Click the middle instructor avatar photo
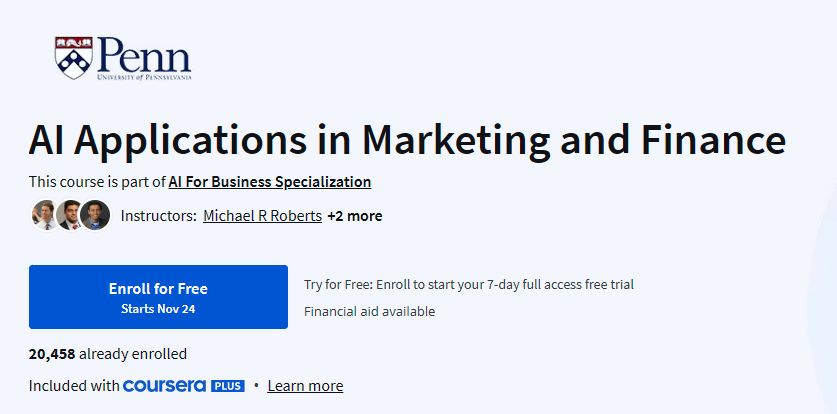The height and width of the screenshot is (414, 837). tap(69, 215)
